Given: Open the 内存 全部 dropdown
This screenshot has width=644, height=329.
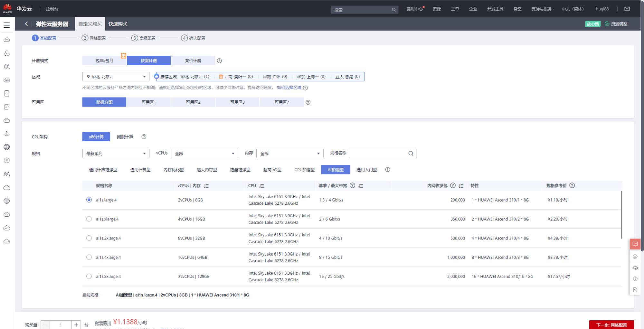Looking at the screenshot, I should point(290,154).
